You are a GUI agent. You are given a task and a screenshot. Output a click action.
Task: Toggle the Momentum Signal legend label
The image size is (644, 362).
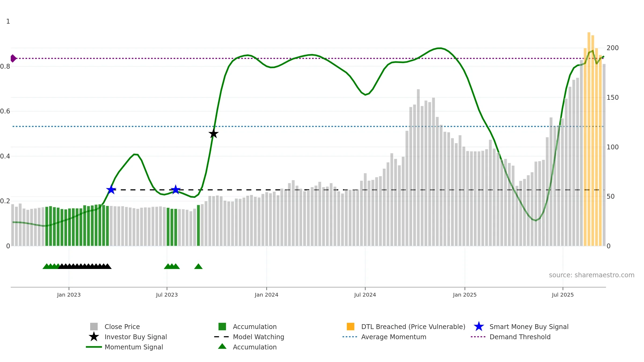point(134,347)
